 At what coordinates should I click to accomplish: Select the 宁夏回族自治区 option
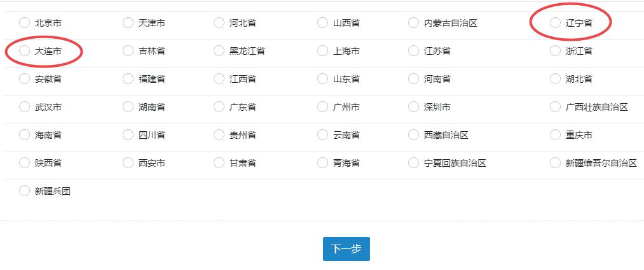click(x=414, y=163)
